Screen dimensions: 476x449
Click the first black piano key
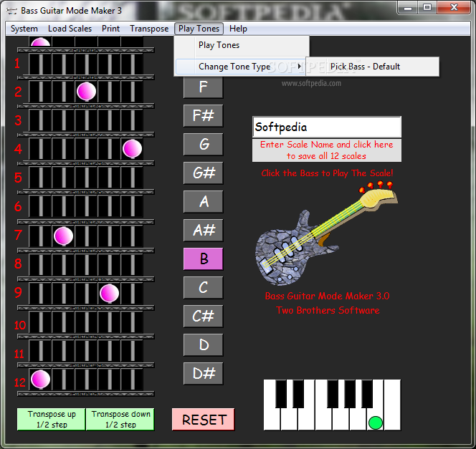pyautogui.click(x=281, y=394)
